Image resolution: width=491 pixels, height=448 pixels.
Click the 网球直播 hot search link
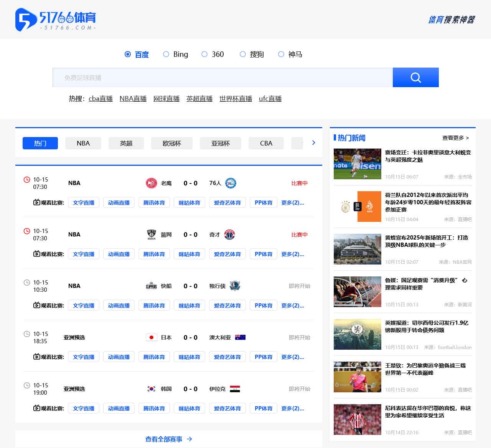[x=166, y=99]
